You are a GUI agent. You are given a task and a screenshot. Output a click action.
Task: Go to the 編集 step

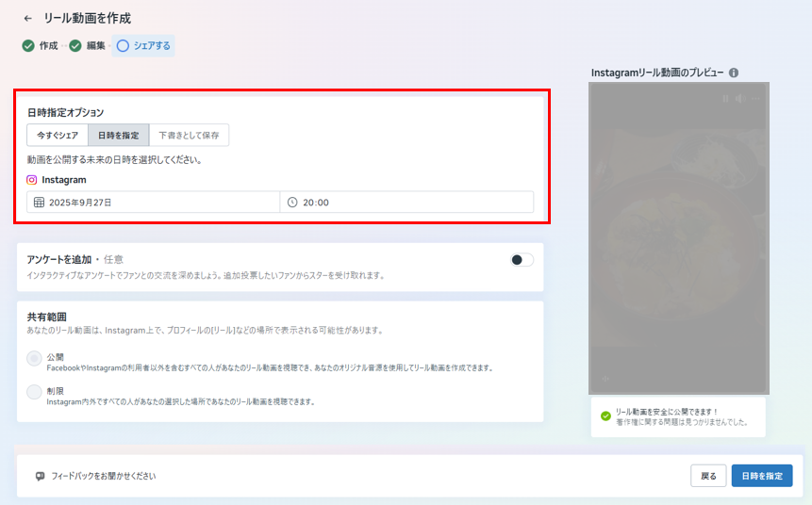[88, 45]
